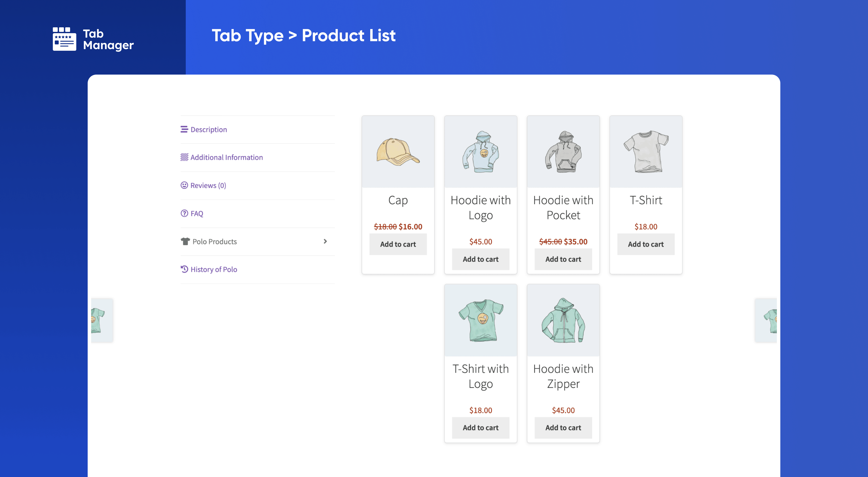Click the Polo Products t-shirt icon
The height and width of the screenshot is (477, 868).
coord(185,241)
